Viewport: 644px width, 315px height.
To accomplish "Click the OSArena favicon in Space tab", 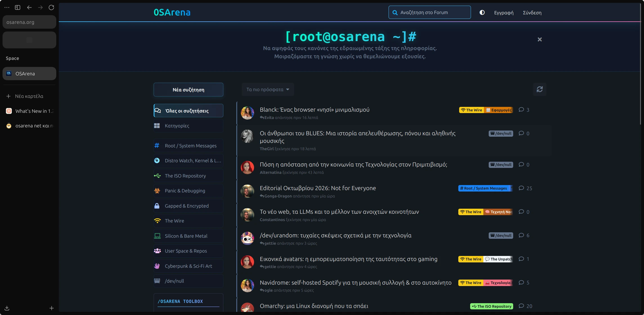I will click(x=9, y=73).
